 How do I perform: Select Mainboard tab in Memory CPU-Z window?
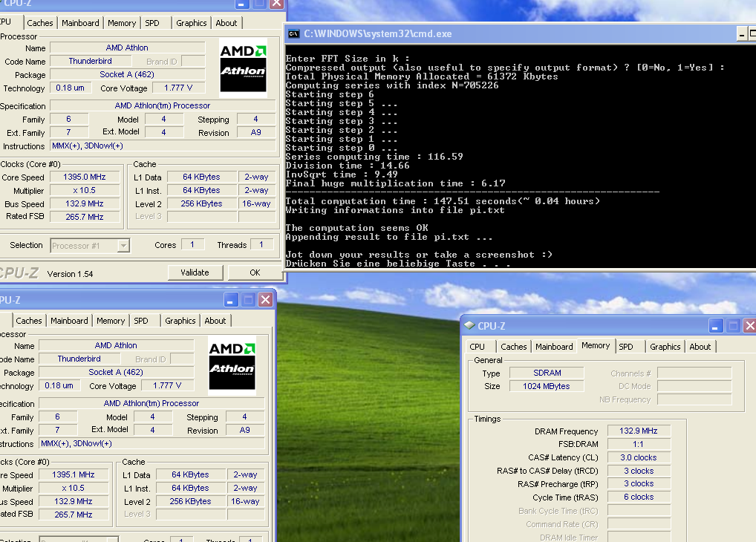coord(554,347)
